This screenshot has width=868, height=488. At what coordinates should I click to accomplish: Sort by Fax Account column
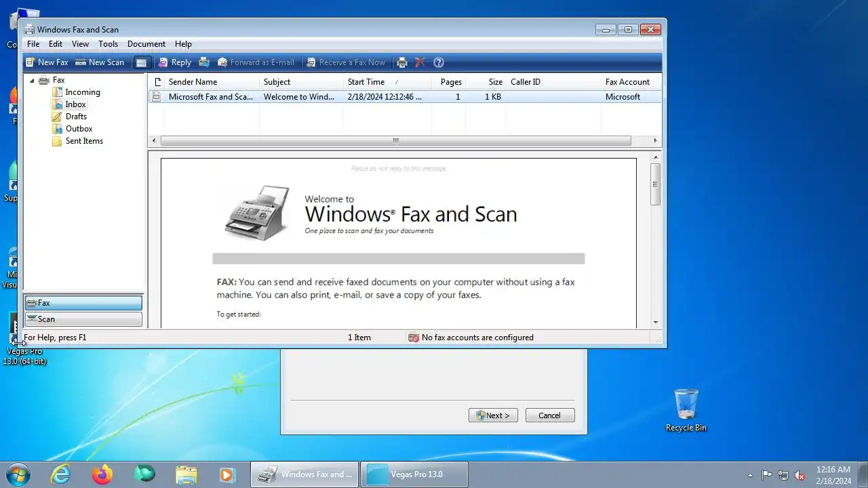click(631, 82)
